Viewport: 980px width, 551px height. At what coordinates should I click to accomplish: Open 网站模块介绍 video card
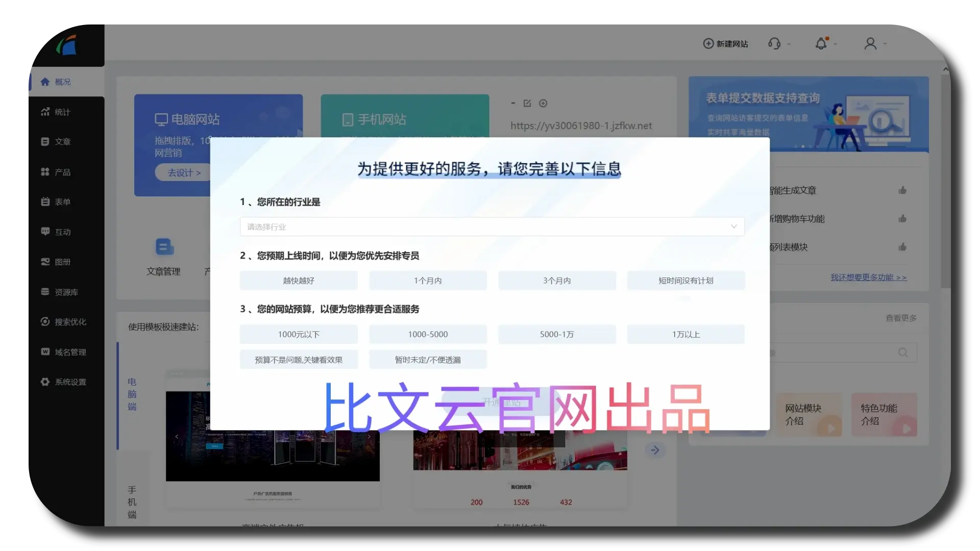pos(808,415)
